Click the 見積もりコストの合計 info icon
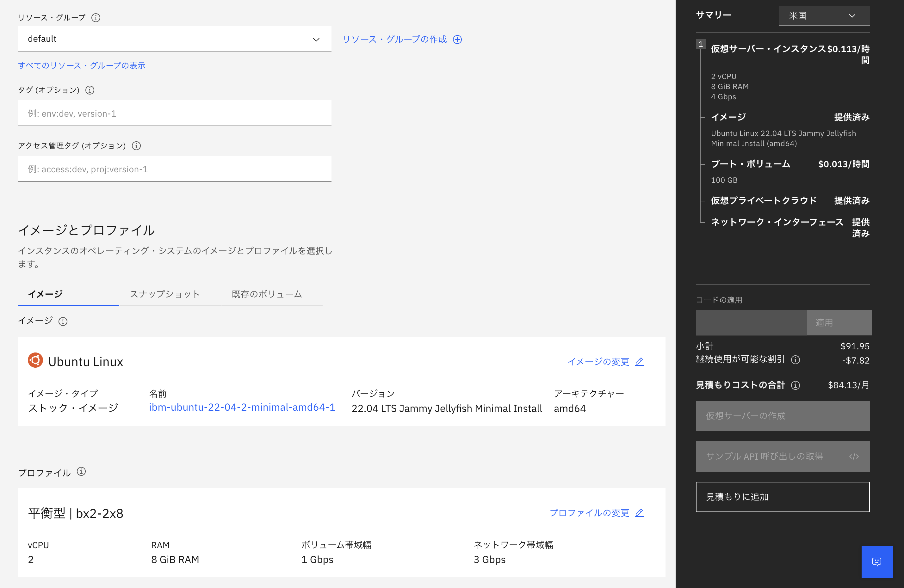Viewport: 904px width, 588px height. [795, 385]
